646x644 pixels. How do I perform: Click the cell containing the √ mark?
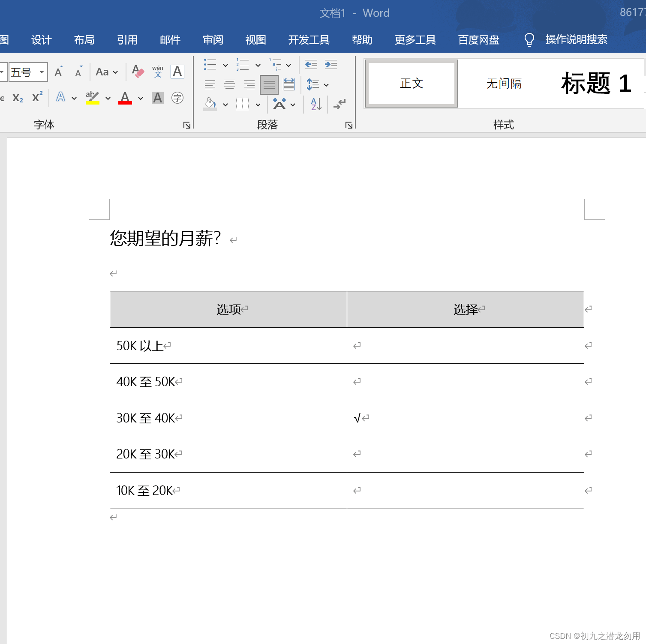(466, 418)
